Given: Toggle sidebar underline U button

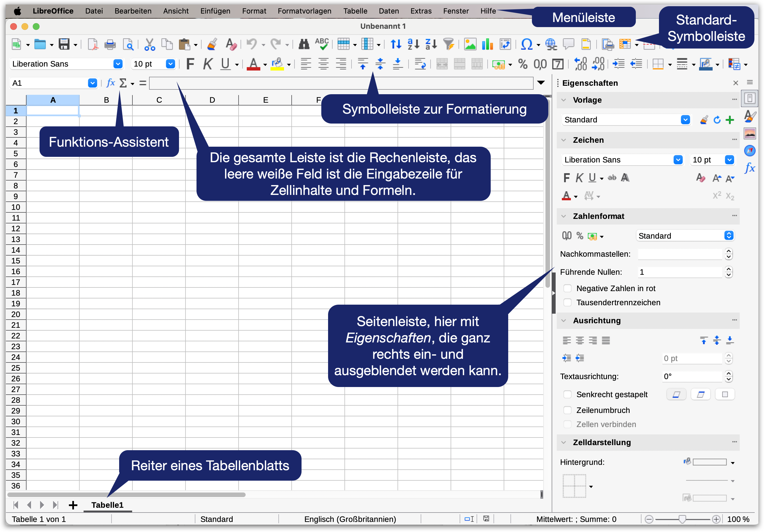Looking at the screenshot, I should [x=592, y=178].
